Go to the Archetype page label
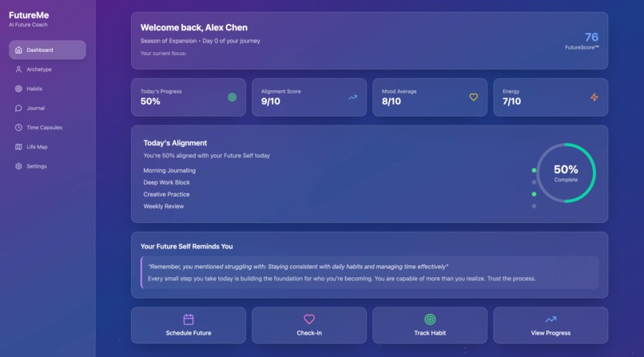Screen dimensions: 644x357 (39, 69)
